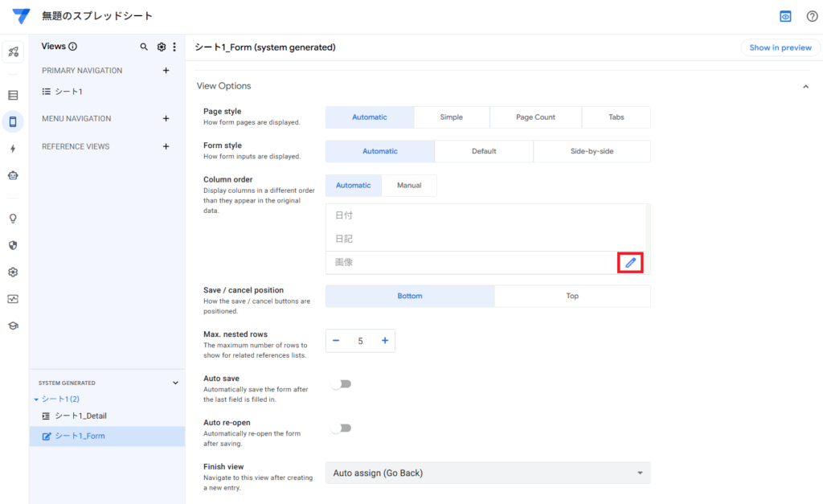This screenshot has width=823, height=504.
Task: Increase Max. nested rows with plus
Action: tap(385, 341)
